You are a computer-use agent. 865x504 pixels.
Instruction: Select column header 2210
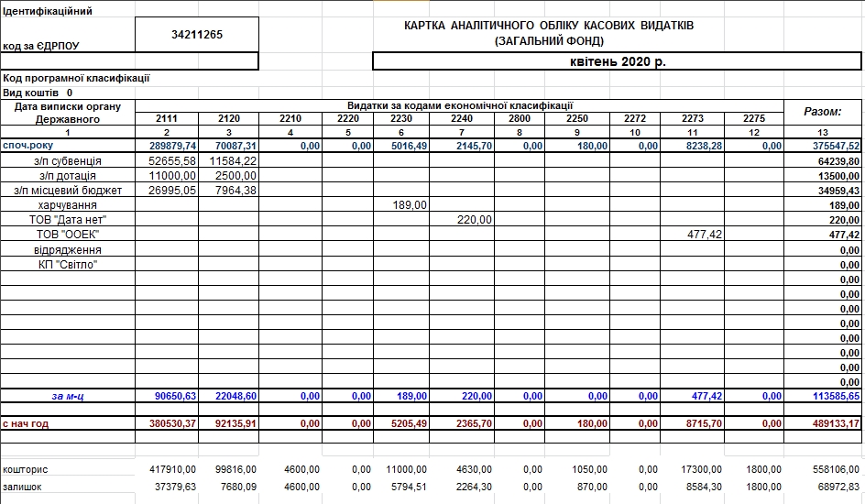[290, 118]
